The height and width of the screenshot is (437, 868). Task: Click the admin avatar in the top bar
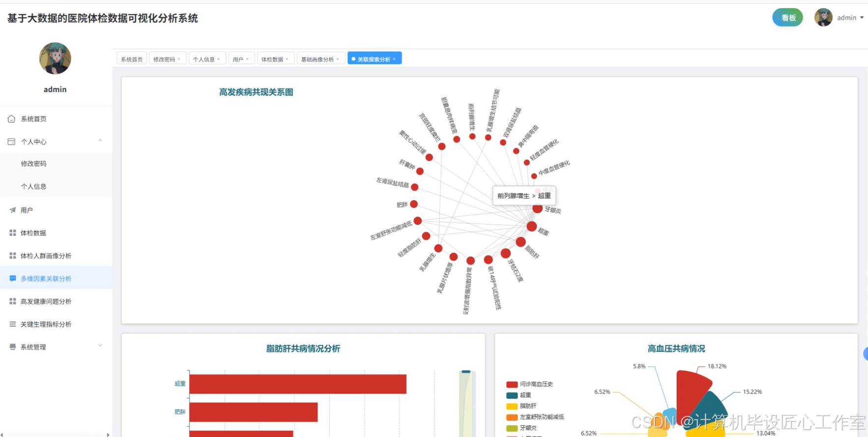(x=823, y=18)
